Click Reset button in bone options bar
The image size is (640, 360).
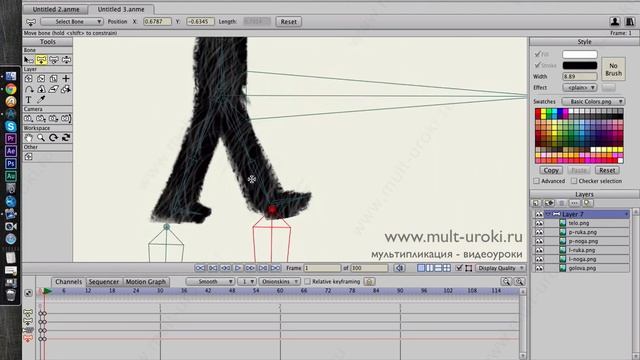tap(289, 22)
